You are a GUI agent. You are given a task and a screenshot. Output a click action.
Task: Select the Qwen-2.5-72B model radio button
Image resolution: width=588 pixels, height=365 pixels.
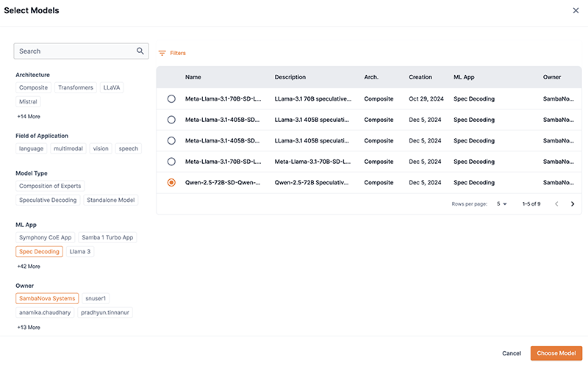coord(171,182)
